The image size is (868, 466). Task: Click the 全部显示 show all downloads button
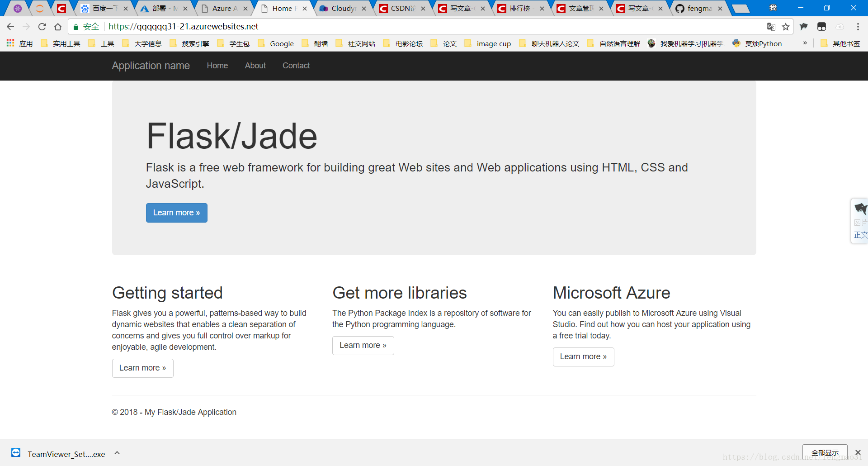pos(825,452)
